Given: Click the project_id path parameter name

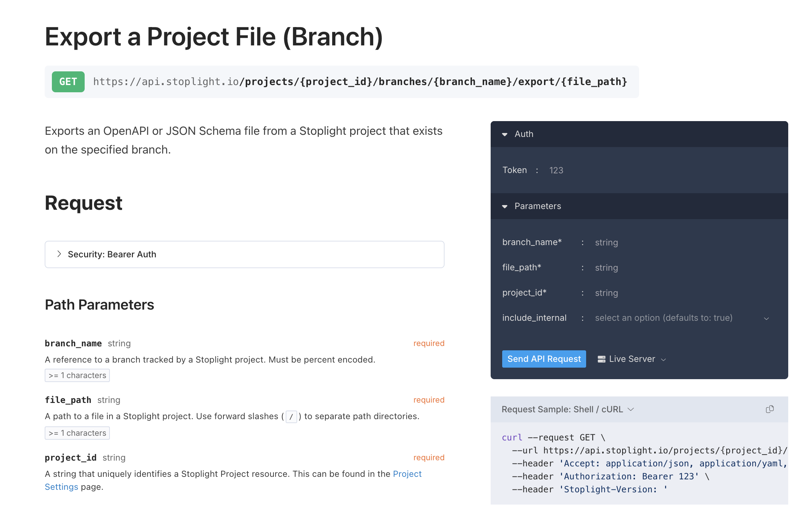Looking at the screenshot, I should [71, 458].
